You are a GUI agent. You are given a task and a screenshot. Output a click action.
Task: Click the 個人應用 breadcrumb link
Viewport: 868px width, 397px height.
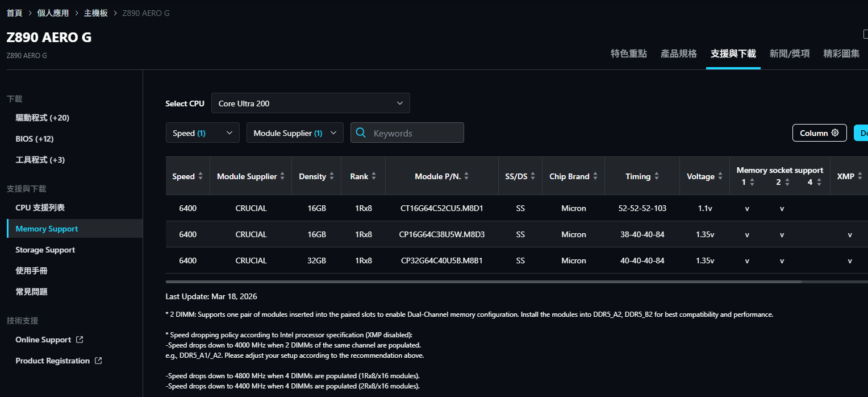53,13
